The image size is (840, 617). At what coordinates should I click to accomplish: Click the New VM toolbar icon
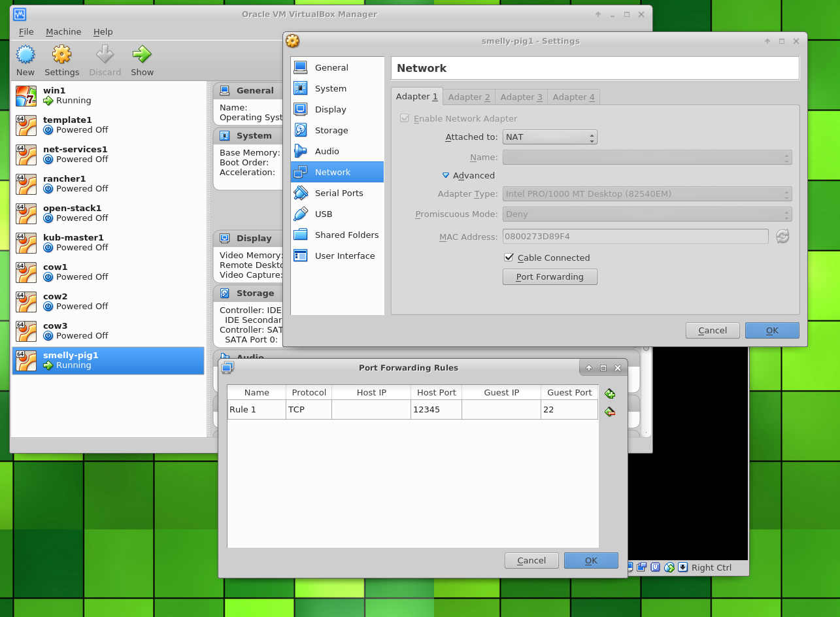click(x=25, y=54)
